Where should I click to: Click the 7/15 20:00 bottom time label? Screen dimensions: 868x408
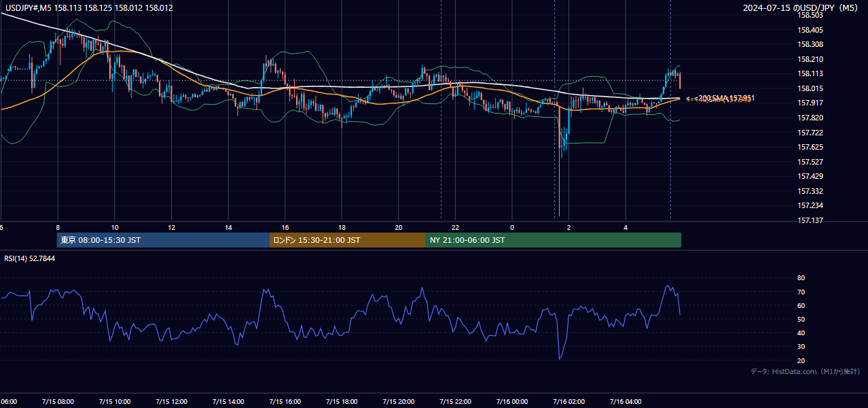click(x=399, y=402)
